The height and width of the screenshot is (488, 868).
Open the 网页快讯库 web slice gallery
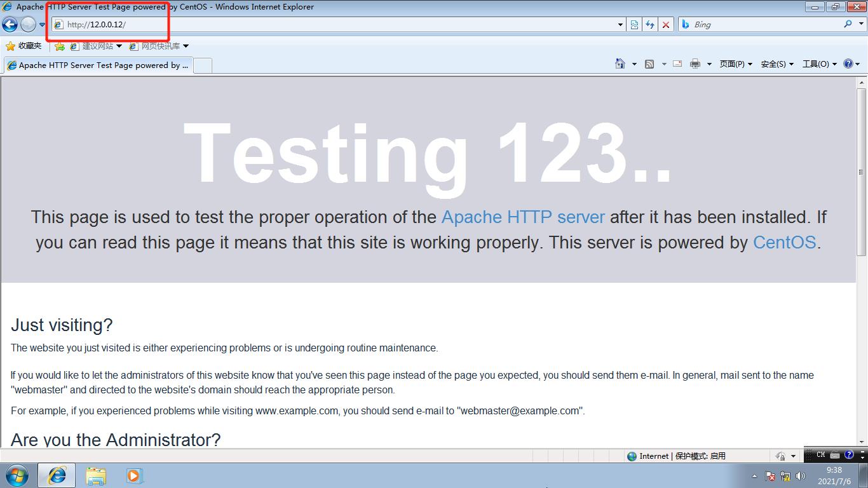[158, 46]
